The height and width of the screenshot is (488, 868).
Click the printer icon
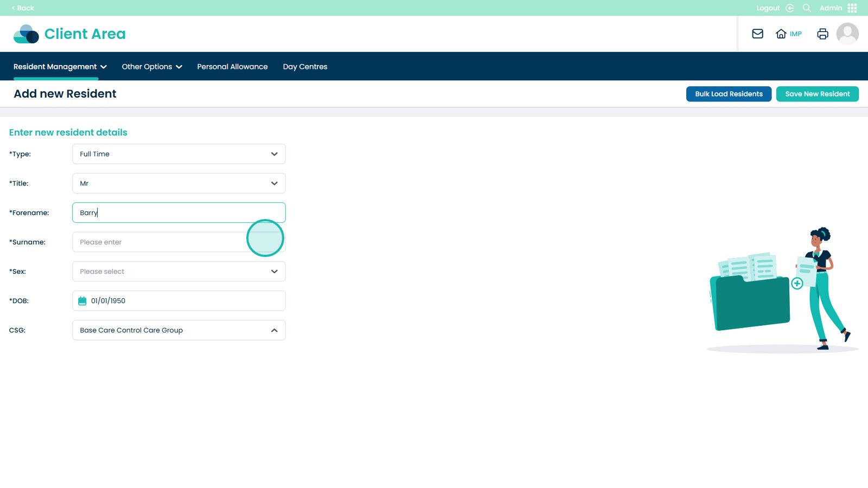tap(822, 34)
